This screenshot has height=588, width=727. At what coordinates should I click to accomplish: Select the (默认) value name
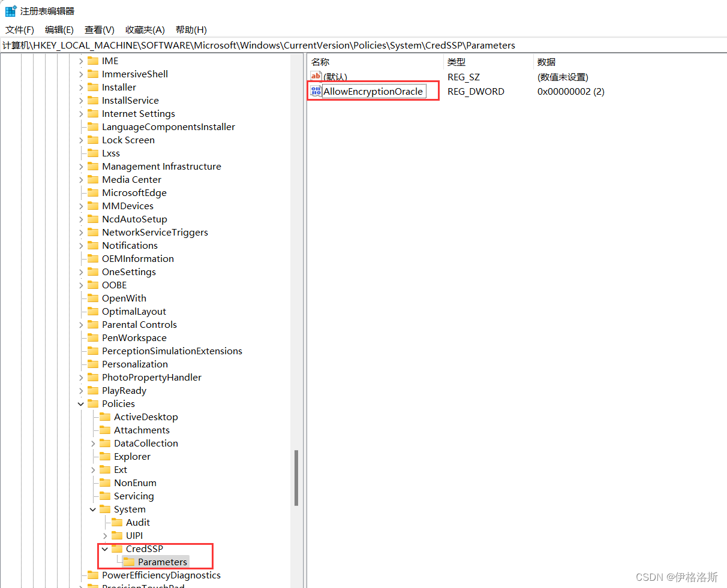[335, 77]
